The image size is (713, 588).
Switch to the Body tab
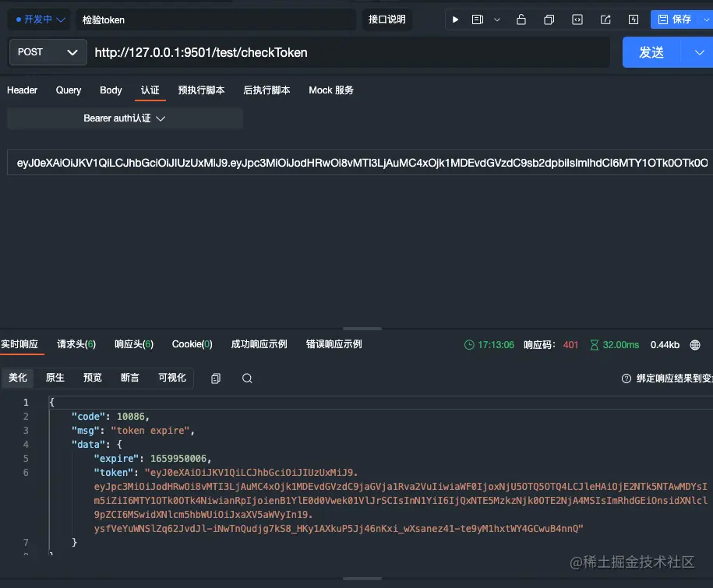111,90
